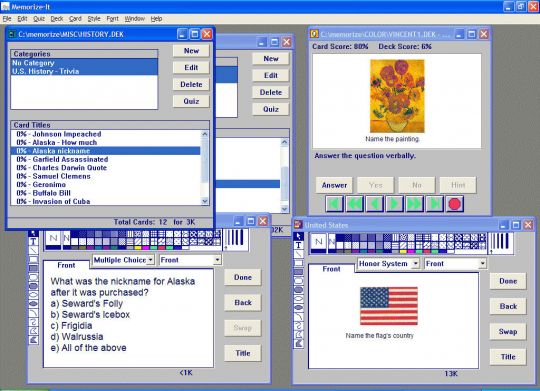This screenshot has width=540, height=391.
Task: Click Answer button in quiz window
Action: (334, 185)
